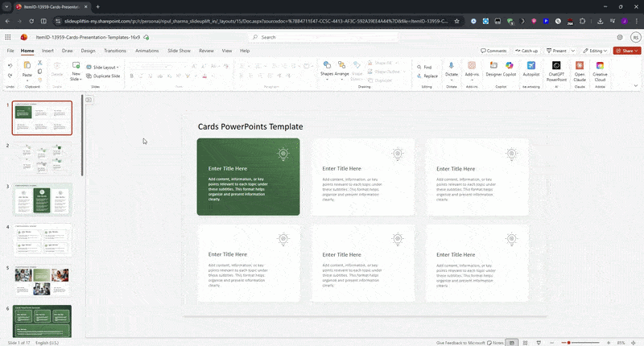Open the File menu
Image resolution: width=644 pixels, height=346 pixels.
pyautogui.click(x=10, y=51)
